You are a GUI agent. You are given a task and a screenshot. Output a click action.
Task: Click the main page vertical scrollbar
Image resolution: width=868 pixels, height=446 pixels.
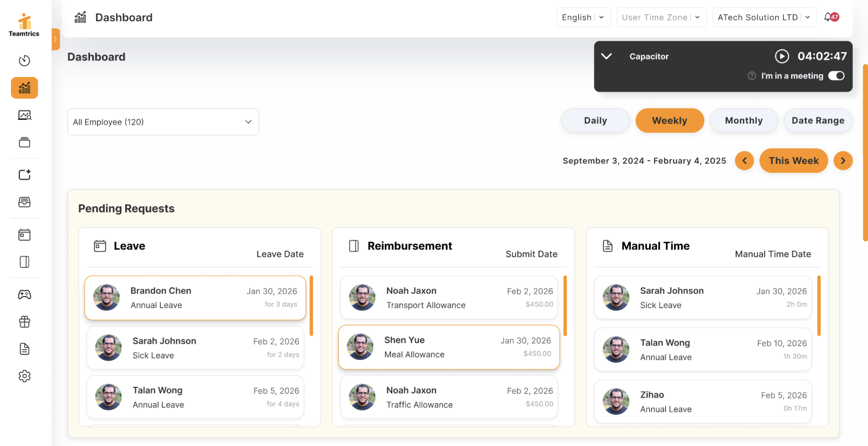click(x=865, y=153)
